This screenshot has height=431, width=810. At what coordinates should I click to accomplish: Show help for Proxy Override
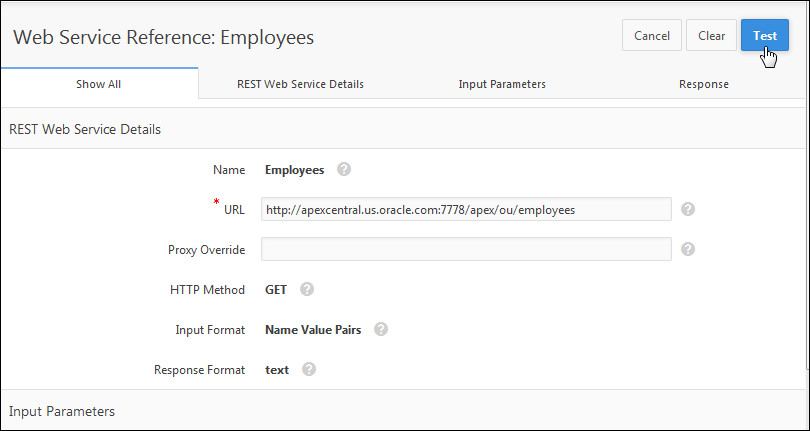point(688,249)
